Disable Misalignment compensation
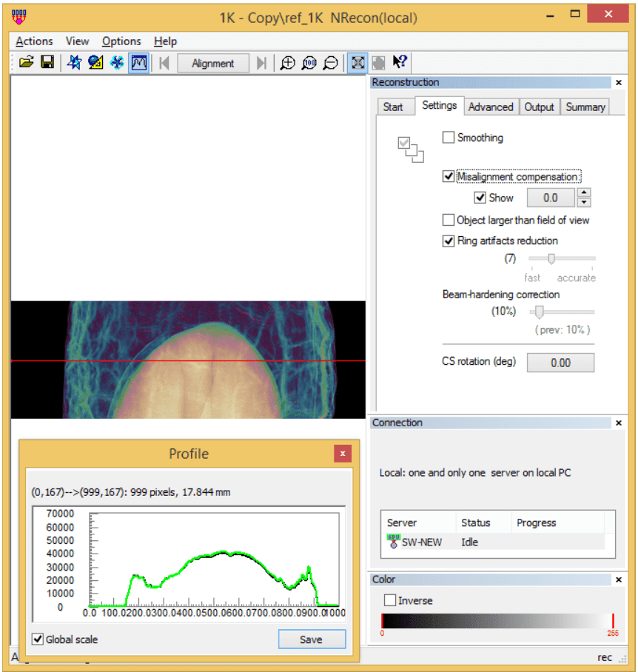Screen dimensions: 638x672 pos(448,176)
